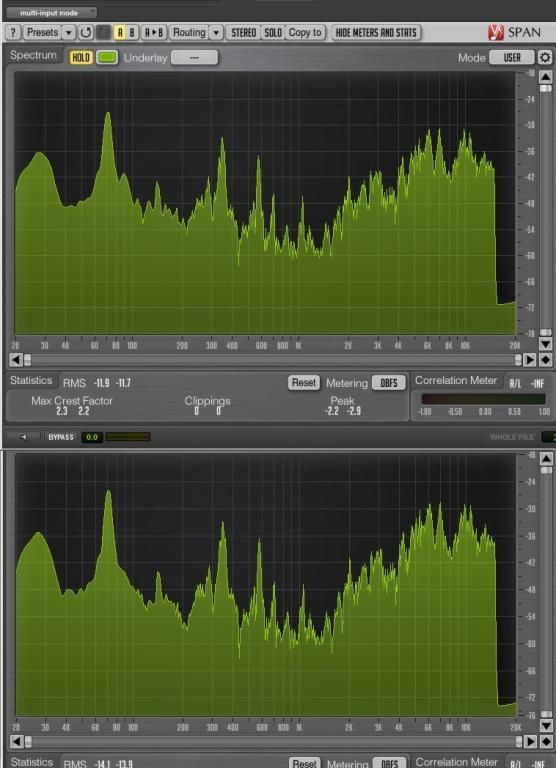
Task: Click the undo circular arrow icon
Action: [x=86, y=33]
